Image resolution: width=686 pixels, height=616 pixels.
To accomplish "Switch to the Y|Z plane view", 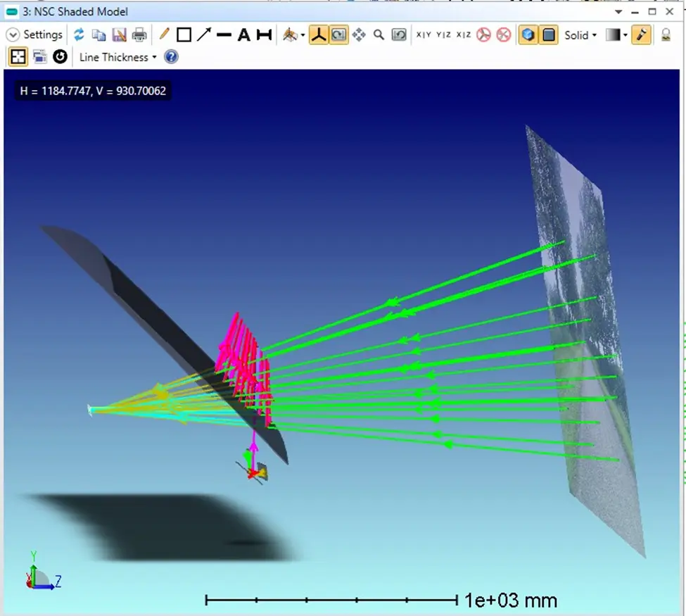I will coord(444,34).
